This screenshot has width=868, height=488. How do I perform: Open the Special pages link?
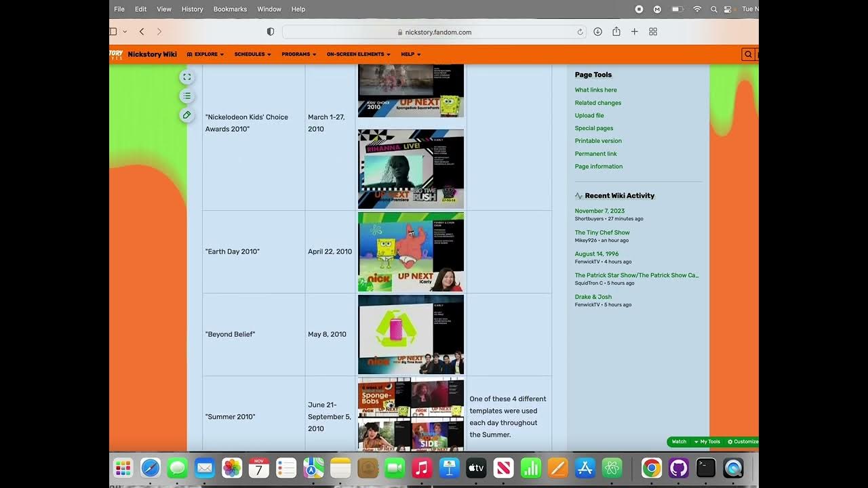pos(594,128)
